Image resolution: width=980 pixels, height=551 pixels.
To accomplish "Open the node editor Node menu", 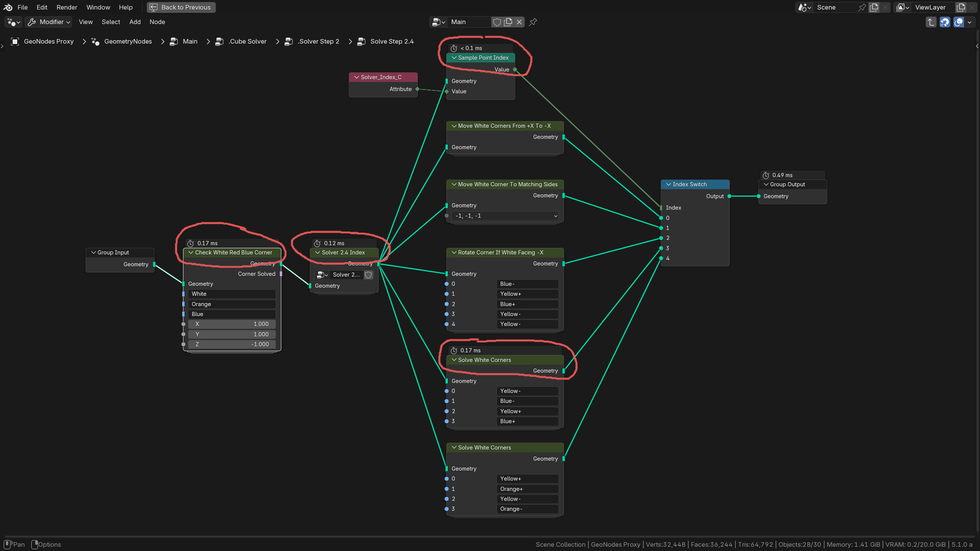I will click(x=157, y=22).
